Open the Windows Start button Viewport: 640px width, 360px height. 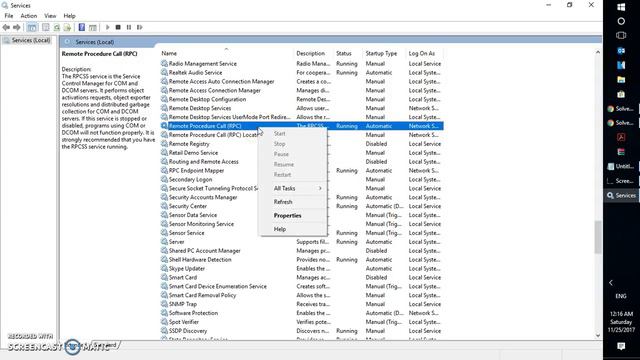[x=621, y=7]
